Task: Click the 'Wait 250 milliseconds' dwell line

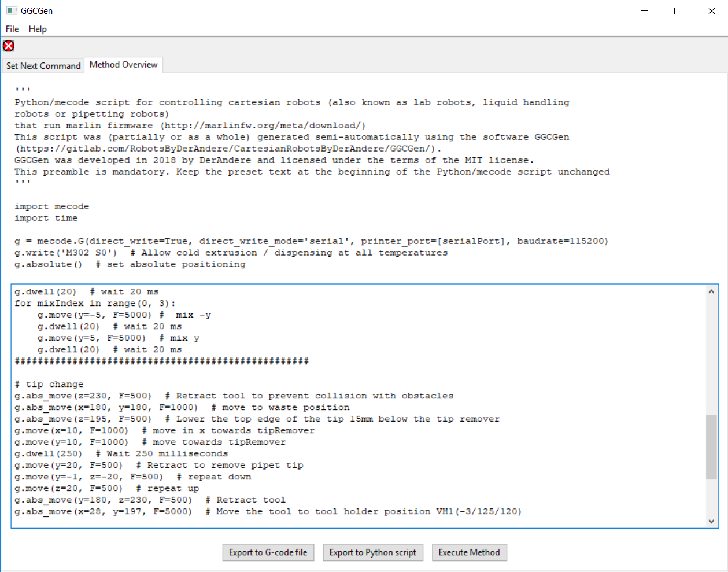Action: click(x=121, y=454)
